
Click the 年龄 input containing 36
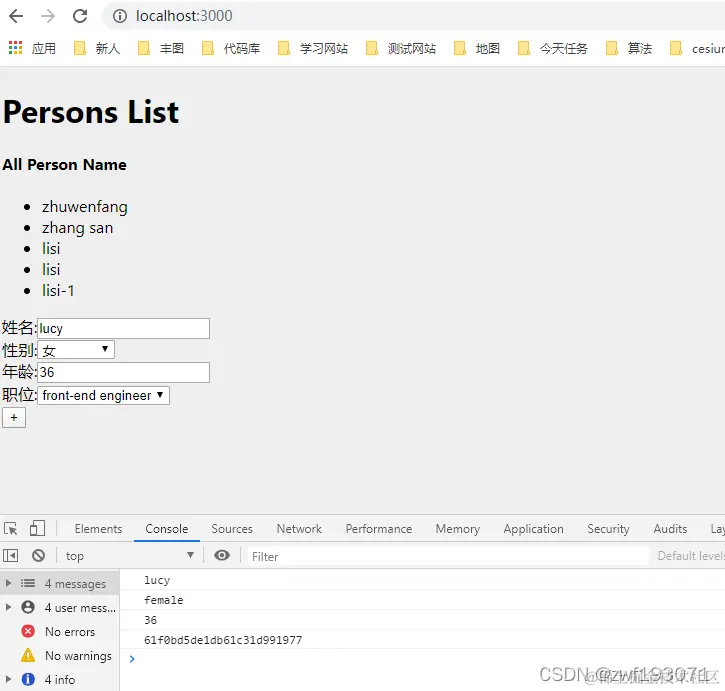tap(123, 372)
